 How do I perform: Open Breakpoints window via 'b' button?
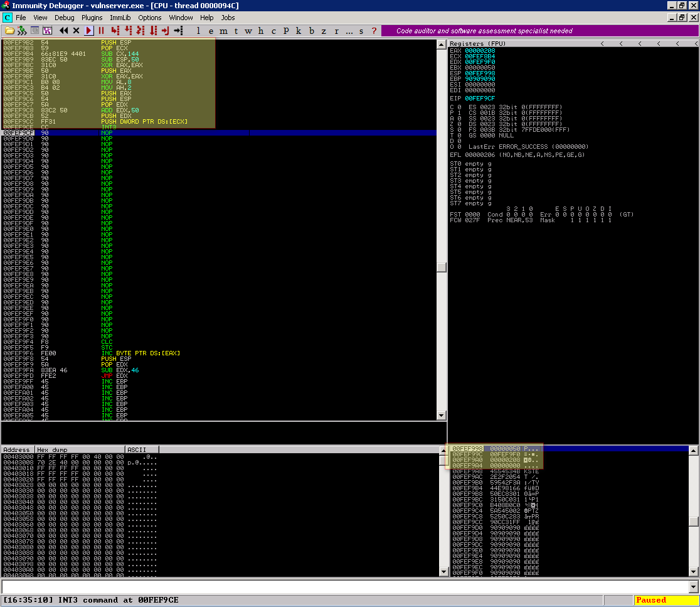[312, 31]
